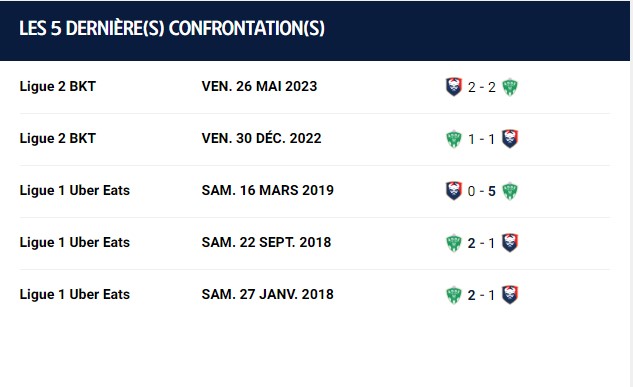
Task: Click Caen crest in 16 Mars 2019 row
Action: point(454,190)
